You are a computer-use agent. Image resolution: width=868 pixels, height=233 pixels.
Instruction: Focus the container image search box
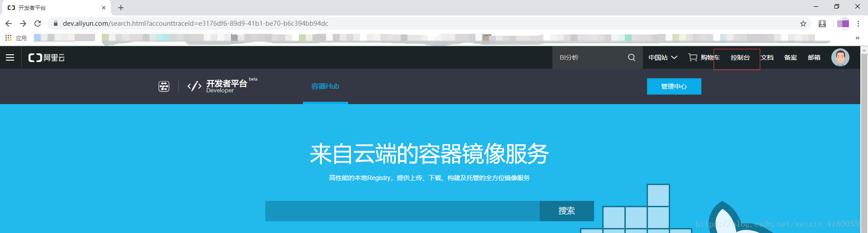click(x=403, y=211)
